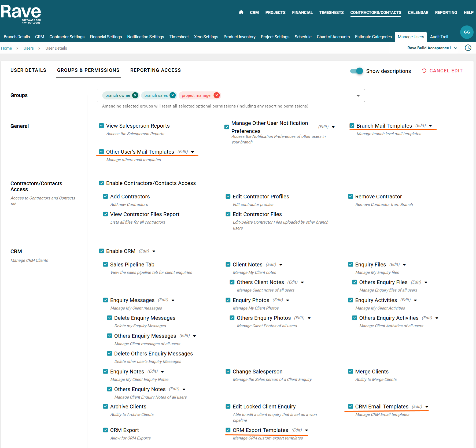Expand Branch Mail Templates edit dropdown

click(430, 126)
